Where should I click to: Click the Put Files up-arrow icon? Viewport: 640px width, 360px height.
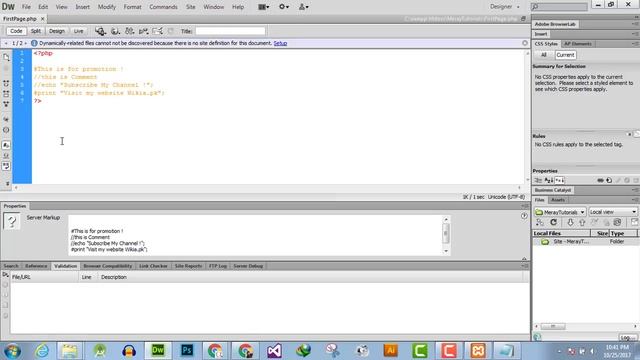point(582,222)
